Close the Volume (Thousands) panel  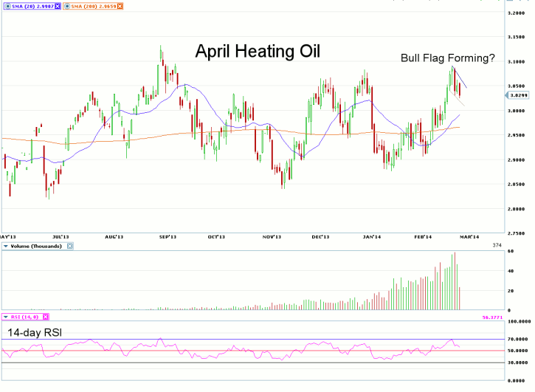click(70, 246)
